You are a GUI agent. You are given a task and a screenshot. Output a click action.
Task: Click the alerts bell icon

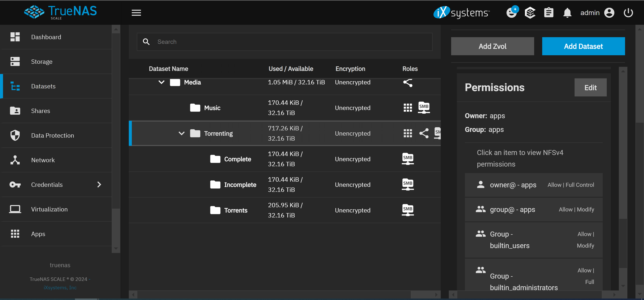click(567, 13)
